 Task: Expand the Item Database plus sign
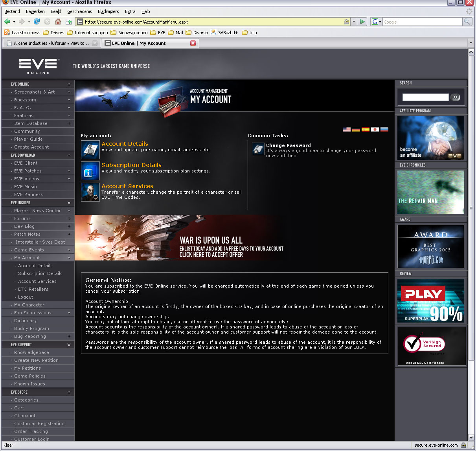[x=69, y=123]
